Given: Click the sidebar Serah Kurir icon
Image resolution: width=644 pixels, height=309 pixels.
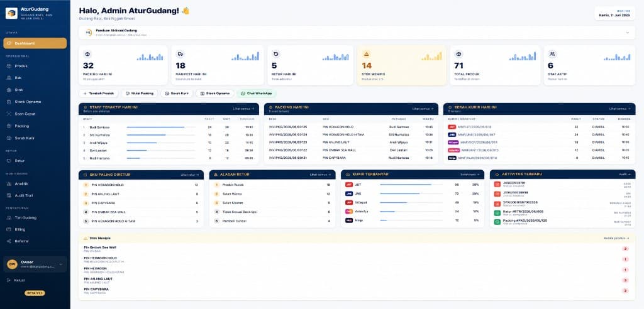Looking at the screenshot, I should (9, 138).
